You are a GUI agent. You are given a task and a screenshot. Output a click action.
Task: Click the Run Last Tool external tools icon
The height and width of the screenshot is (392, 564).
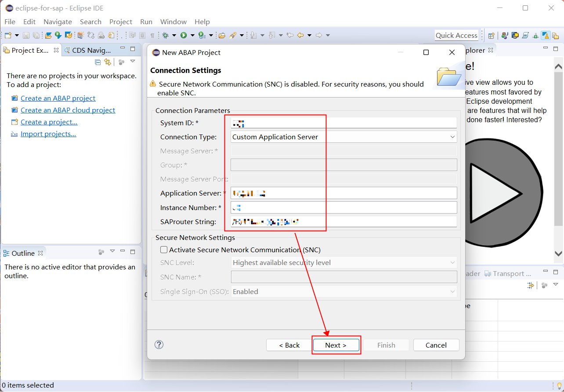[x=202, y=35]
